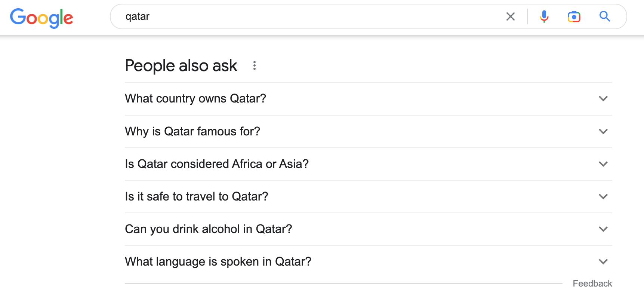
Task: Click the Google logo
Action: [x=41, y=18]
